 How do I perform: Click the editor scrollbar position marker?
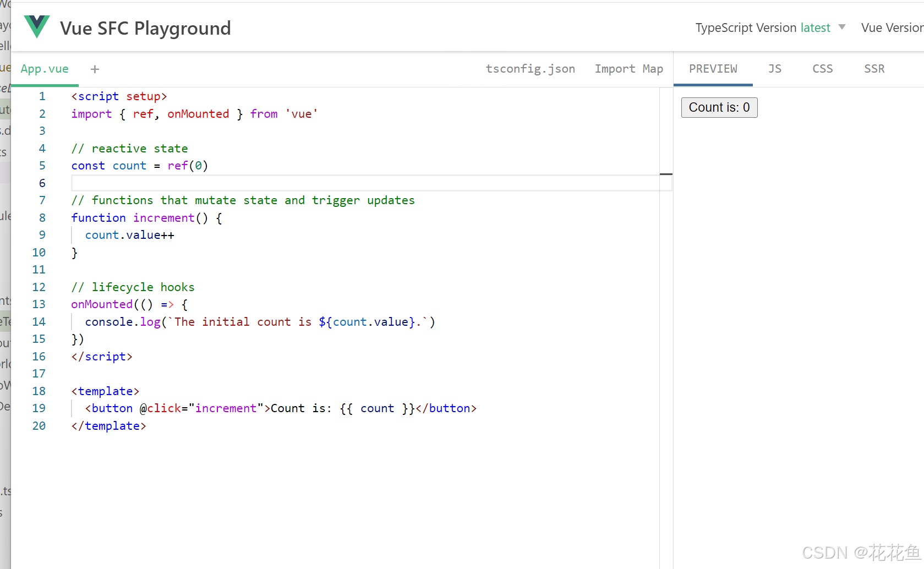666,174
